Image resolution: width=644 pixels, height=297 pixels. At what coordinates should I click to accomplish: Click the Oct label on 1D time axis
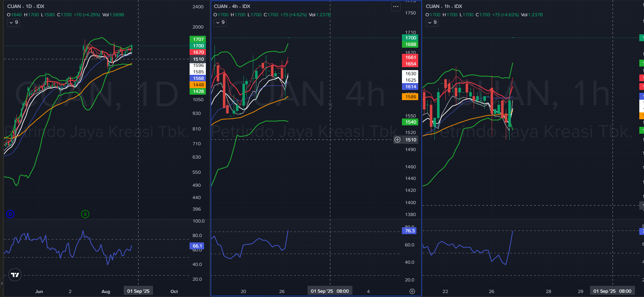pos(174,291)
